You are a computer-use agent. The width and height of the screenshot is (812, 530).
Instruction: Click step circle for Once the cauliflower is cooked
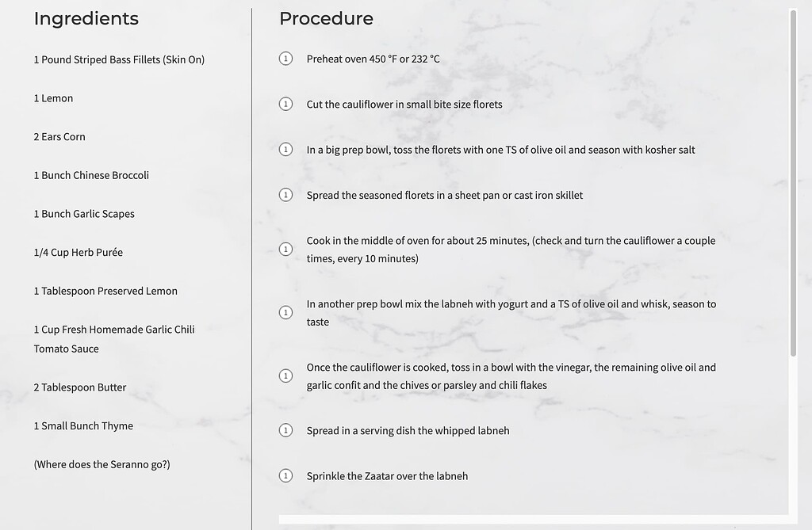(x=286, y=376)
